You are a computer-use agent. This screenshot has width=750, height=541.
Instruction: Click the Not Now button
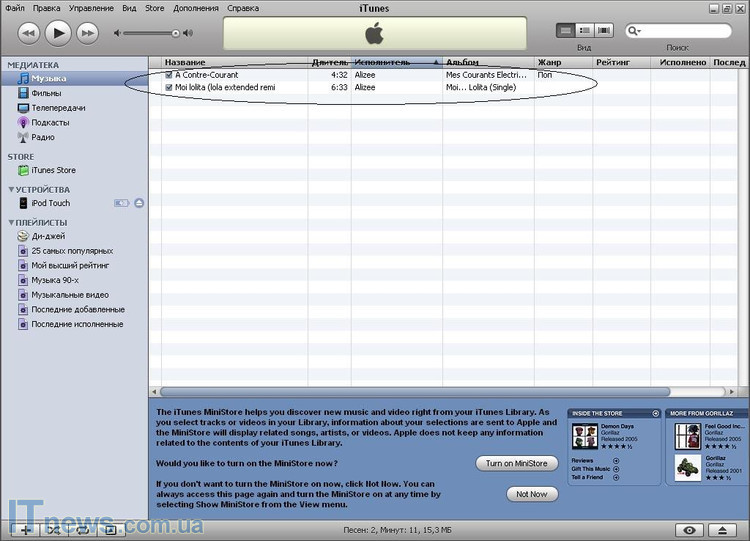click(531, 494)
